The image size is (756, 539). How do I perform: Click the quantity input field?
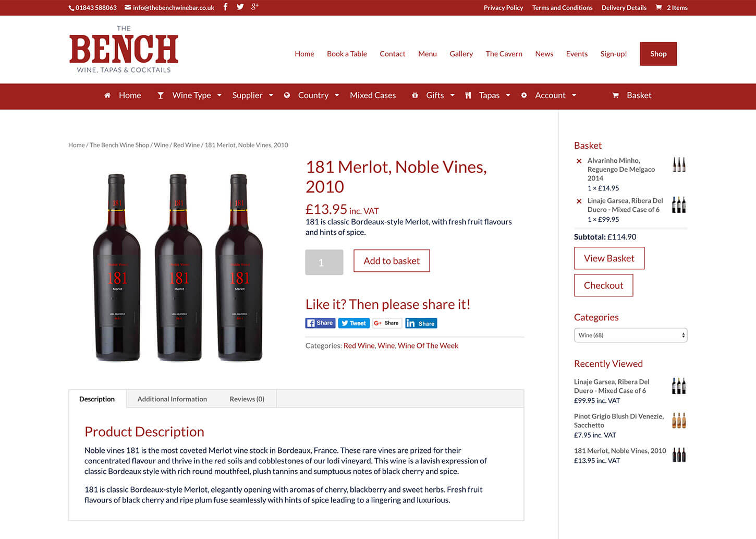click(x=324, y=262)
